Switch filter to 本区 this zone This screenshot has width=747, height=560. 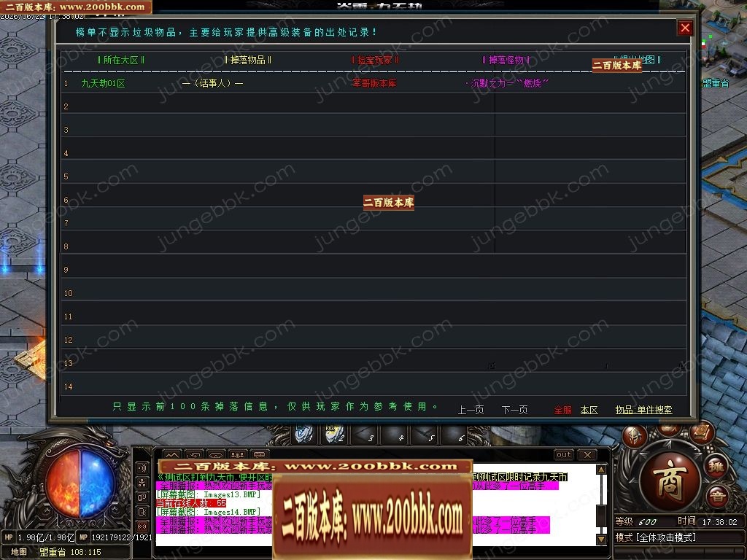(x=589, y=410)
